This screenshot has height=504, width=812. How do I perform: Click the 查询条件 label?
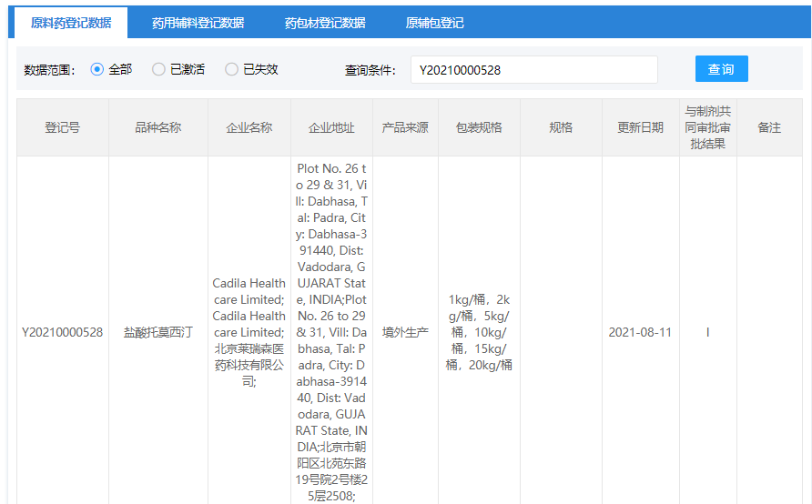coord(370,70)
